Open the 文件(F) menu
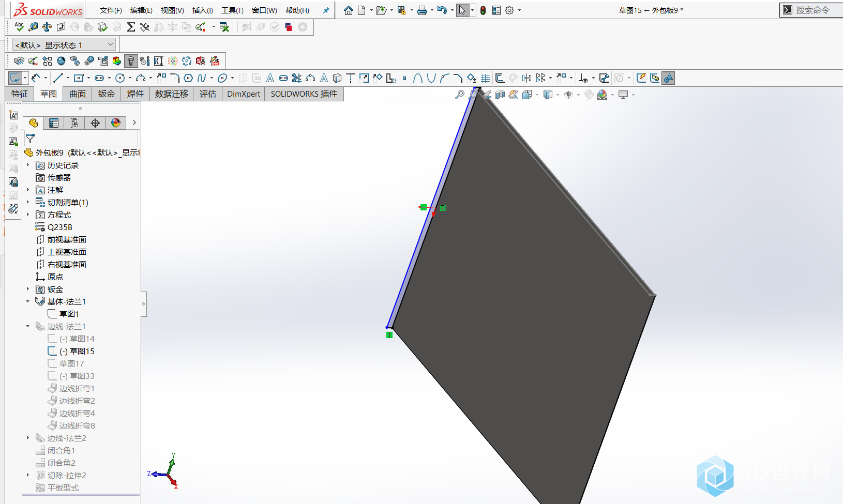The image size is (843, 504). click(111, 10)
